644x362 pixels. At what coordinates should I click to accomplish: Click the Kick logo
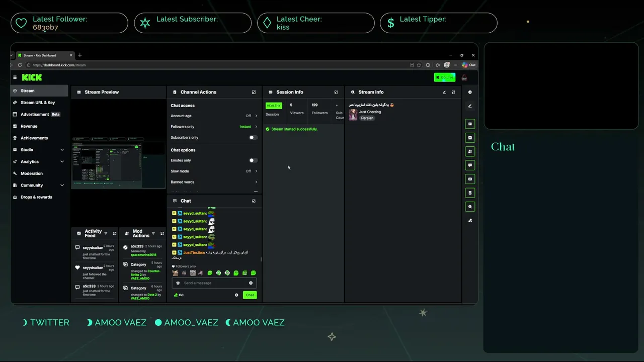32,77
